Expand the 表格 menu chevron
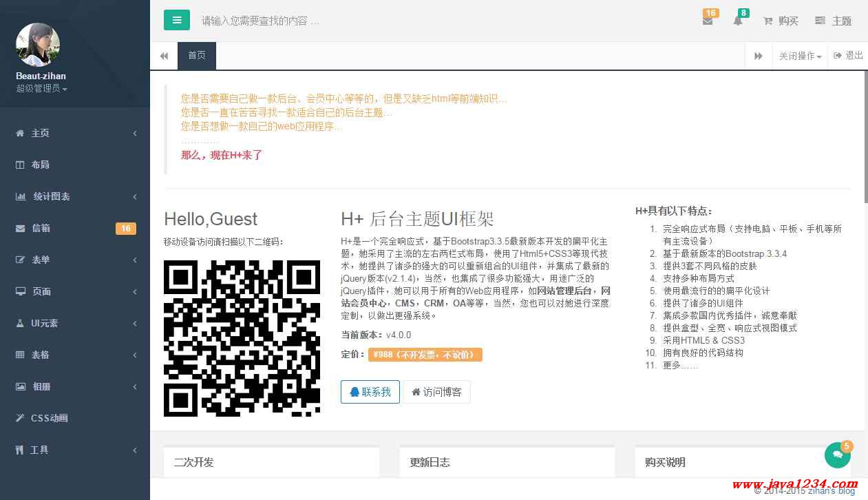This screenshot has height=500, width=868. click(135, 355)
